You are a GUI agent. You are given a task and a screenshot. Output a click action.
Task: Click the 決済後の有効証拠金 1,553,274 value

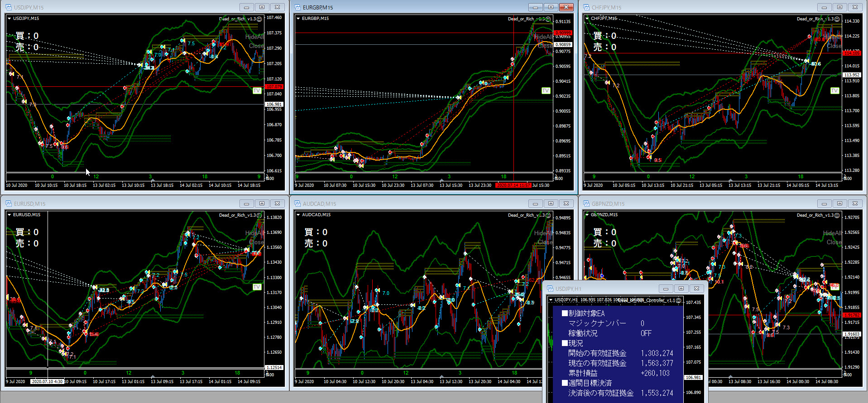pos(657,393)
